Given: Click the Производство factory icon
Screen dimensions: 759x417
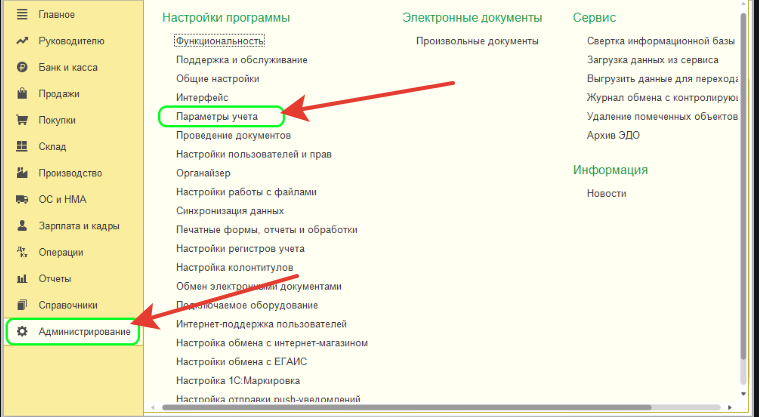Looking at the screenshot, I should click(22, 173).
